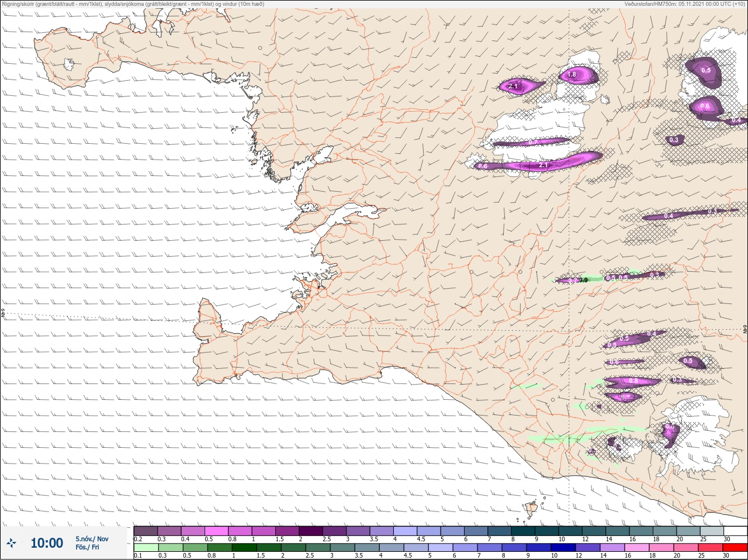Click the Veðurstofan logo icon beside 10:00

[12, 544]
